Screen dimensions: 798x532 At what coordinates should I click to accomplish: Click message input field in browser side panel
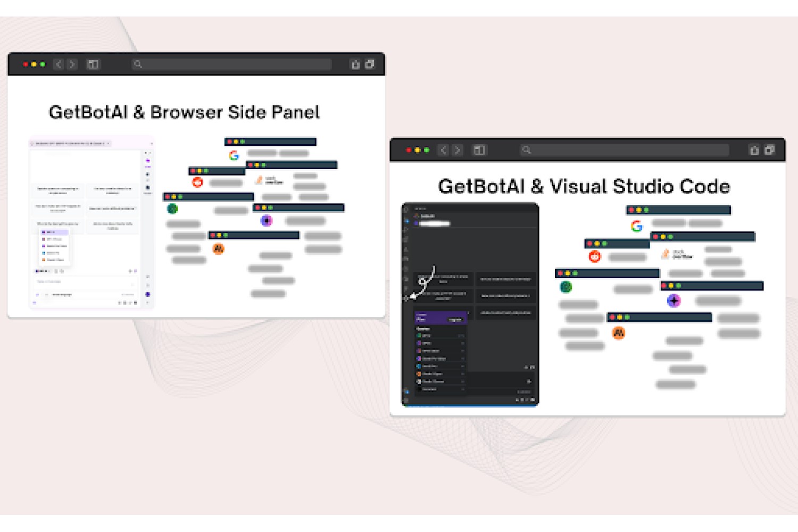pyautogui.click(x=85, y=282)
